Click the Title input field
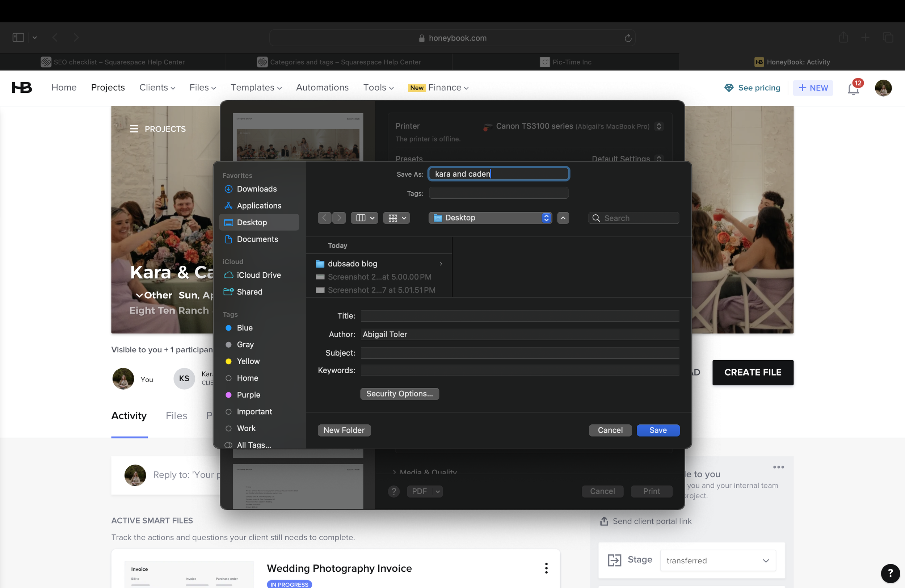 coord(519,316)
